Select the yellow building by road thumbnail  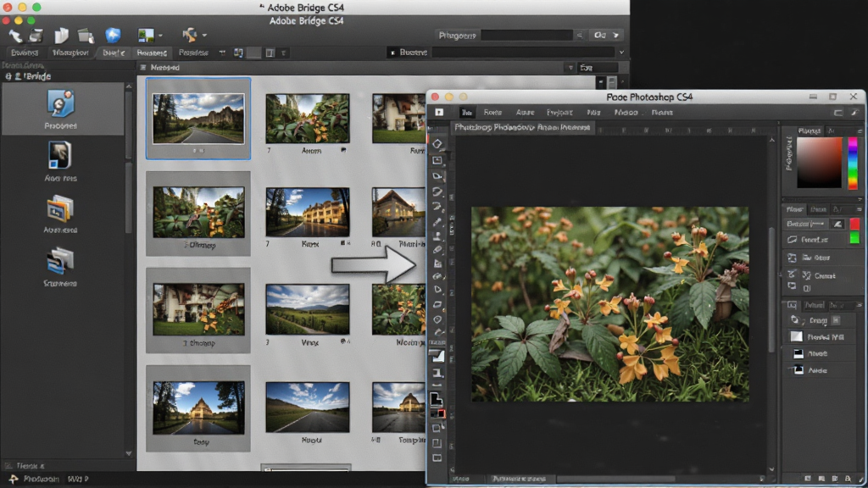pos(307,212)
